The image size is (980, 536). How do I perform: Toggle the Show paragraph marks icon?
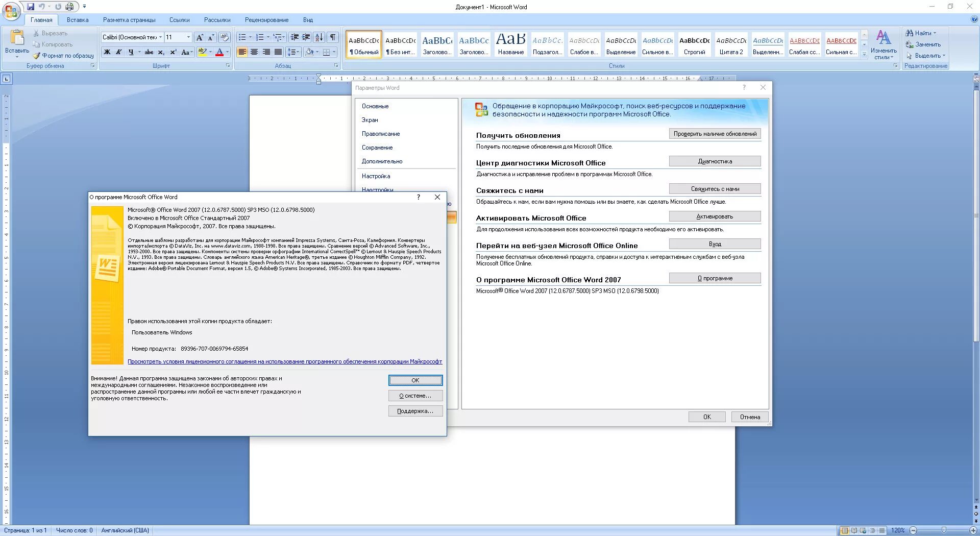[x=332, y=37]
